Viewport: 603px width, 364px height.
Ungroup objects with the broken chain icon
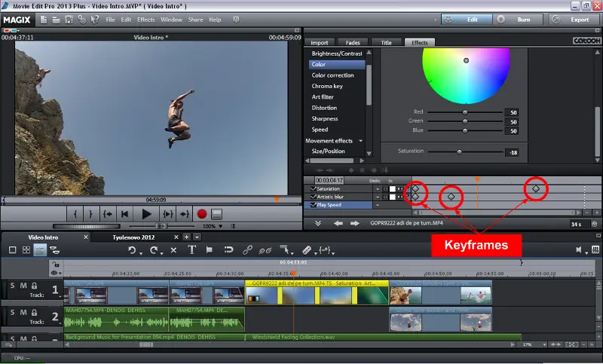coord(265,251)
